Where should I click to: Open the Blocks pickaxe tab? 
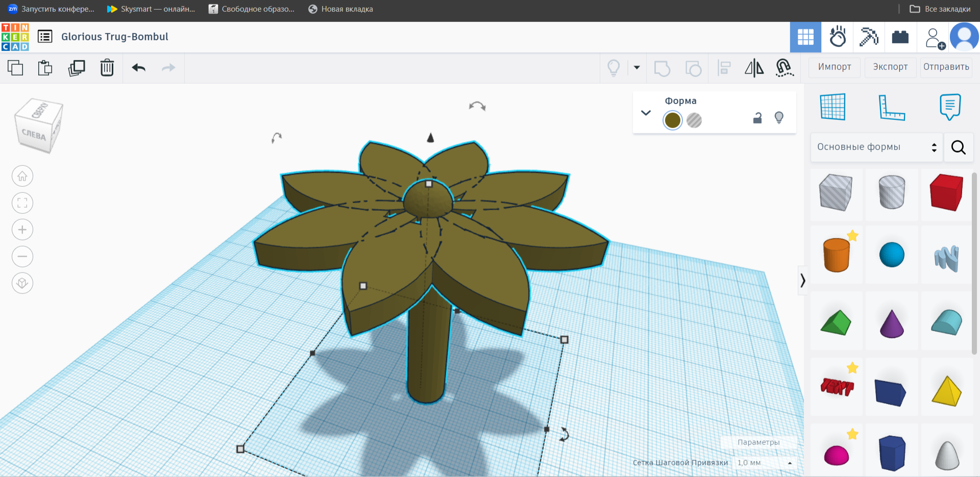(x=869, y=37)
